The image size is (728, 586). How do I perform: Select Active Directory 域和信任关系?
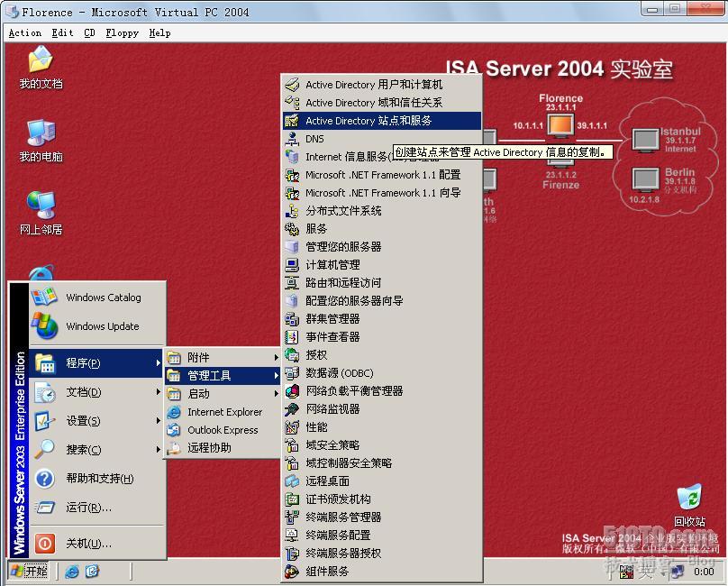tap(382, 103)
